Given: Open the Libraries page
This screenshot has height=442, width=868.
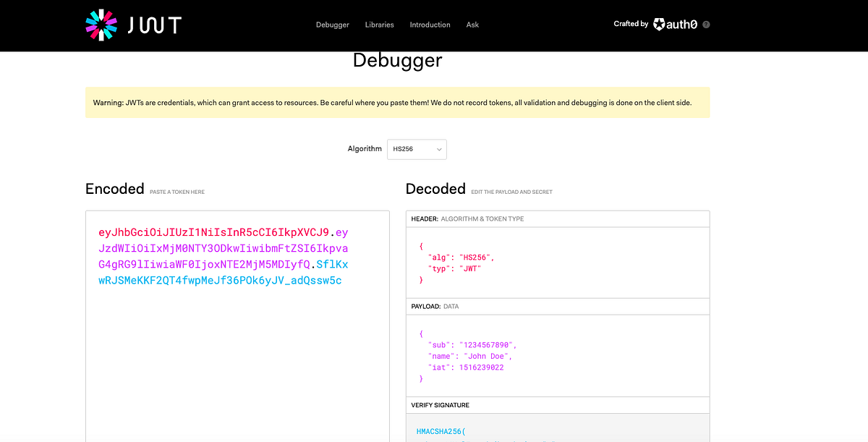Looking at the screenshot, I should click(x=379, y=25).
